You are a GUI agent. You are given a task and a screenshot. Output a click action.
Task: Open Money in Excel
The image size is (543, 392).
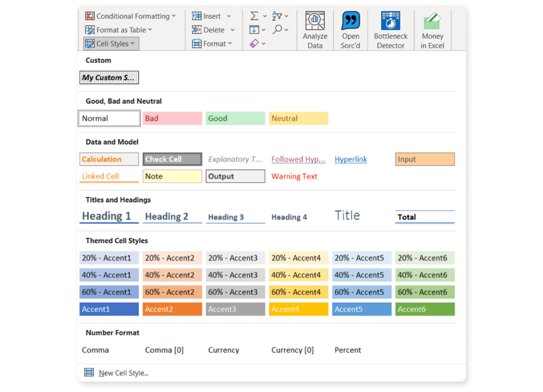(x=432, y=30)
